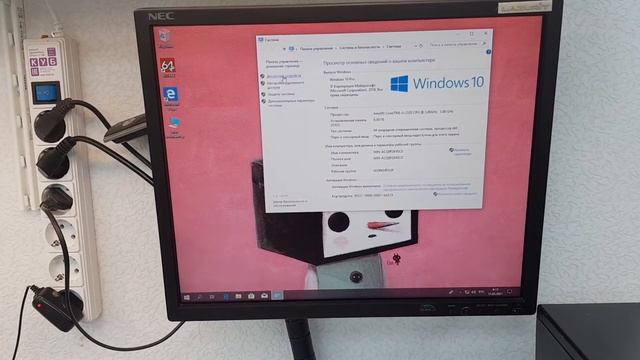
Task: Open Control Panel Home link in sidebar
Action: coord(284,64)
